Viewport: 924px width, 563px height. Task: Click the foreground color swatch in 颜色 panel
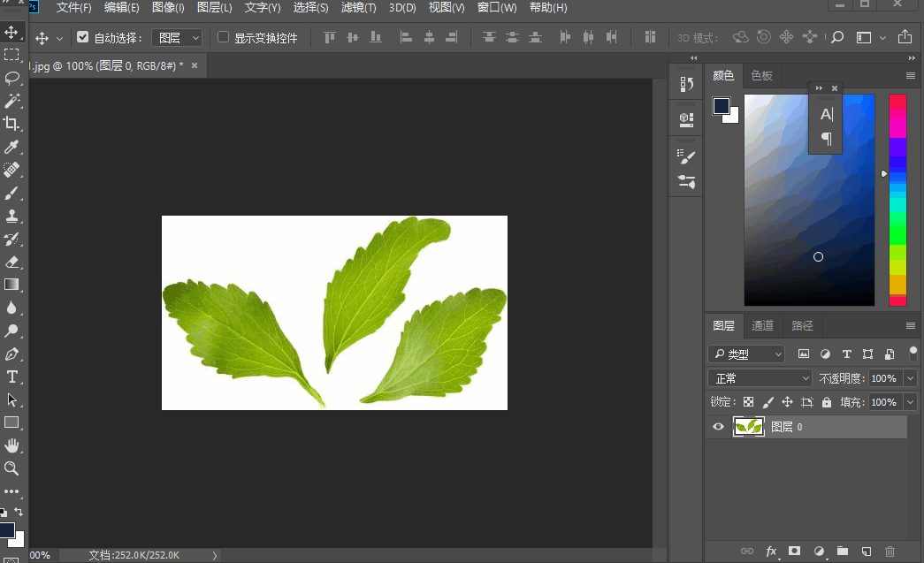click(722, 106)
